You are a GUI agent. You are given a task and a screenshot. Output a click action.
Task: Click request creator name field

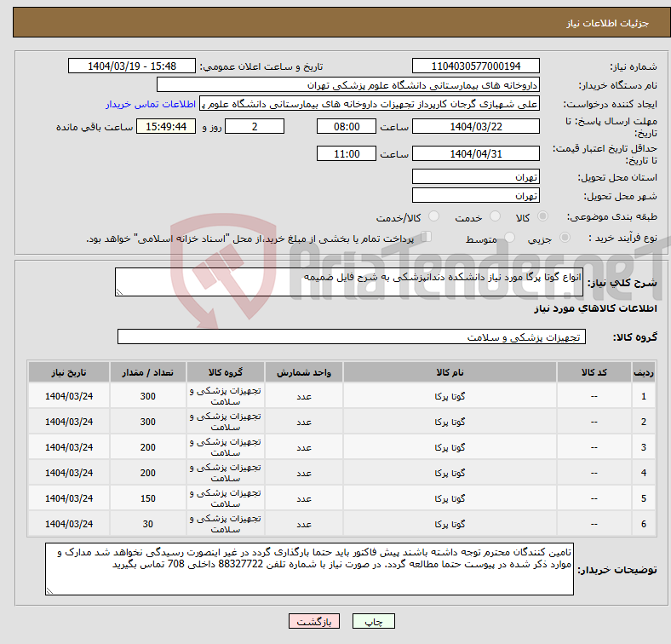click(370, 104)
